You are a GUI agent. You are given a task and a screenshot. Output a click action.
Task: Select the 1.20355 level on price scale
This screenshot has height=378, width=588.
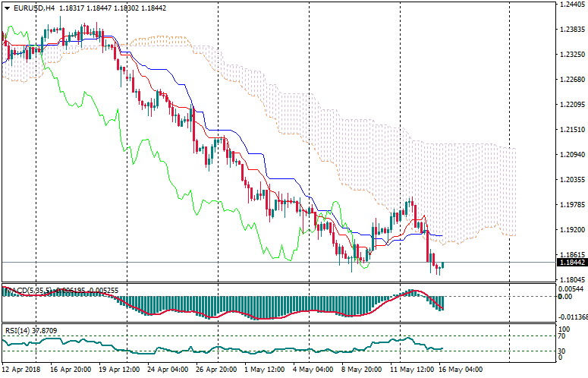[x=571, y=180]
